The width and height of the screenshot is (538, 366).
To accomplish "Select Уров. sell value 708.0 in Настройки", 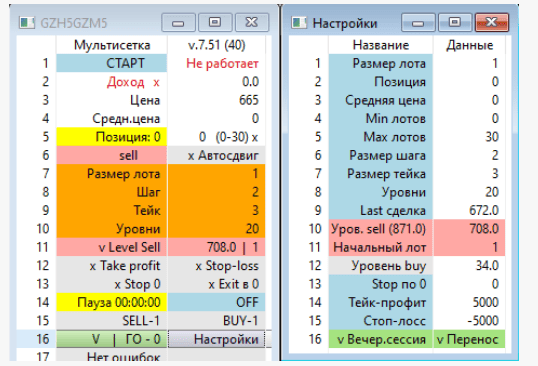I will coord(469,229).
